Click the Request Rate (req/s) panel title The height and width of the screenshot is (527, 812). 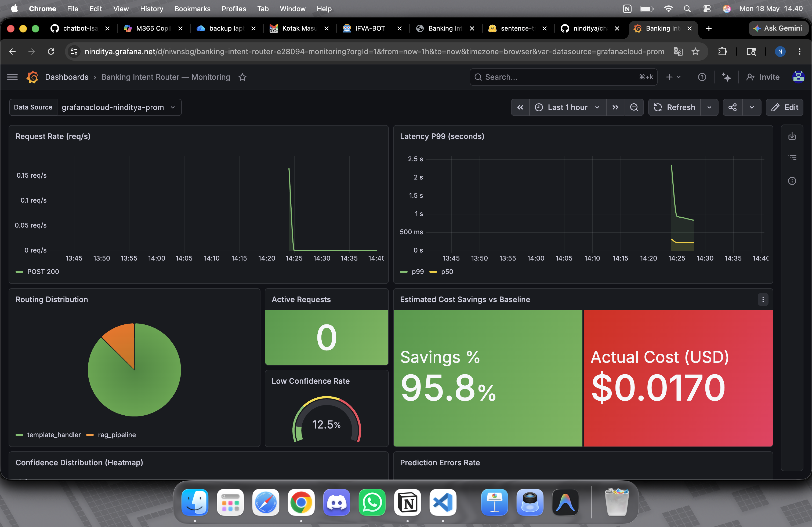pyautogui.click(x=53, y=136)
